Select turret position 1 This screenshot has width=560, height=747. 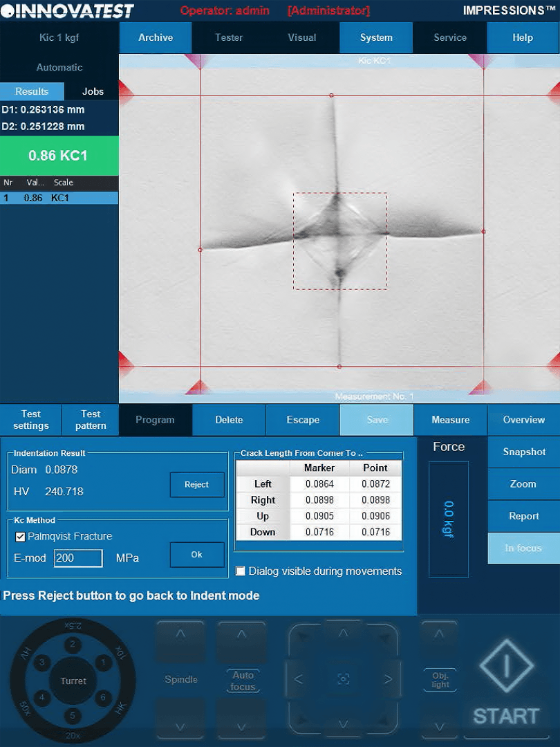point(103,662)
